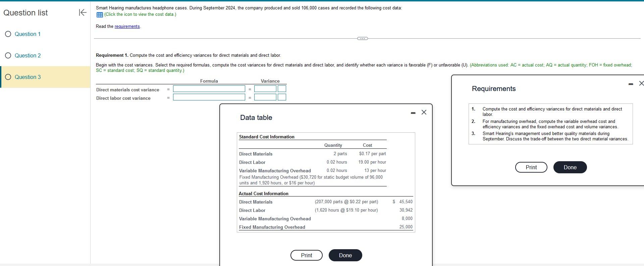Print the Requirements dialog
This screenshot has height=266, width=644.
pos(531,167)
